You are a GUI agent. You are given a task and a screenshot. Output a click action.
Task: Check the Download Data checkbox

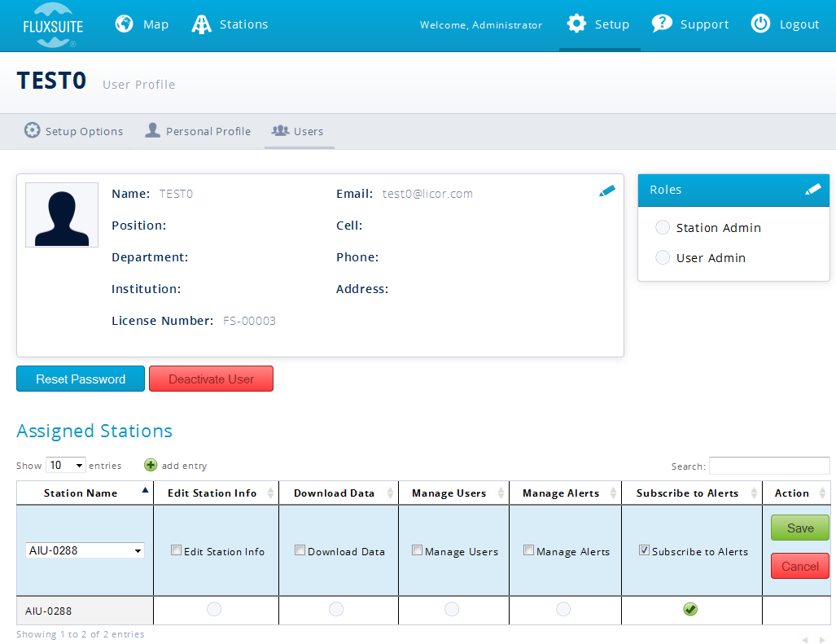coord(300,550)
